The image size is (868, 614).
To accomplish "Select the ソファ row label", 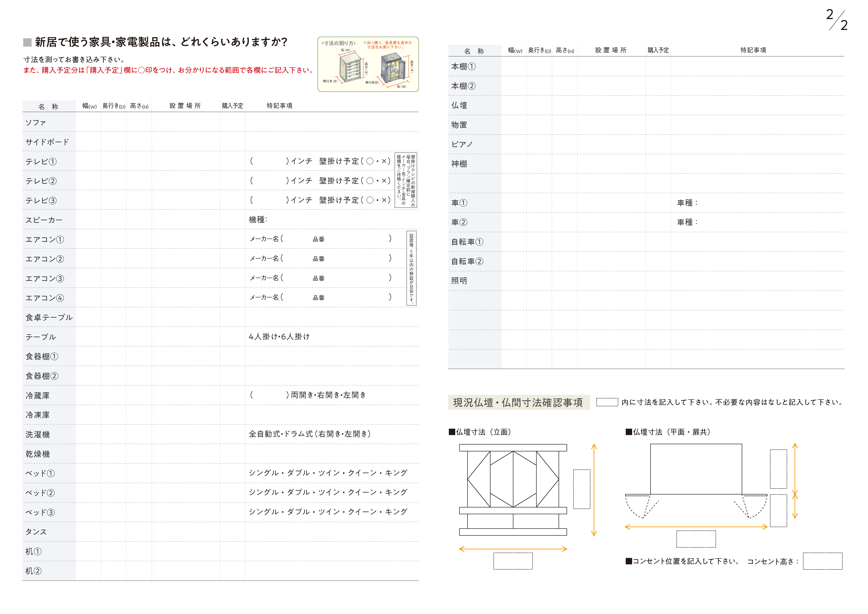I will point(36,123).
